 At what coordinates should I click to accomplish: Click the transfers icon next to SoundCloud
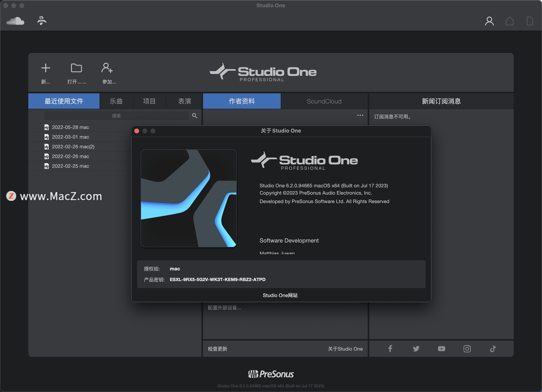pyautogui.click(x=42, y=21)
